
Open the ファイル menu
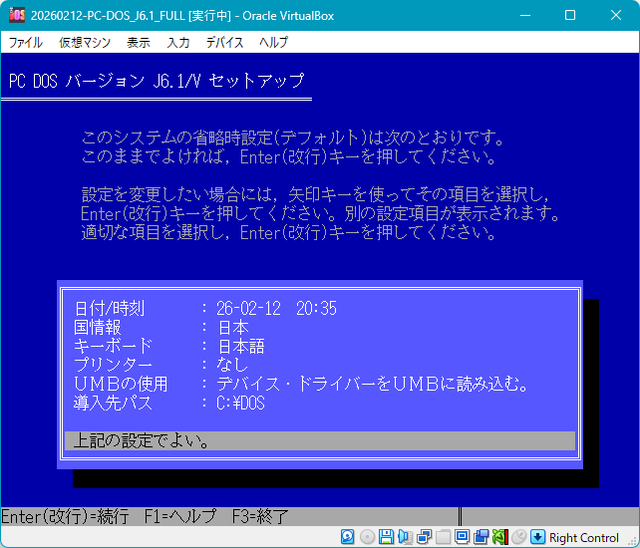coord(25,43)
